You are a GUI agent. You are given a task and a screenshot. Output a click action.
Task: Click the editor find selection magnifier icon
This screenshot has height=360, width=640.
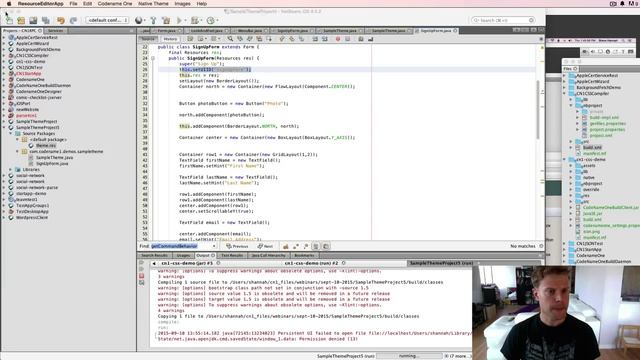(230, 39)
